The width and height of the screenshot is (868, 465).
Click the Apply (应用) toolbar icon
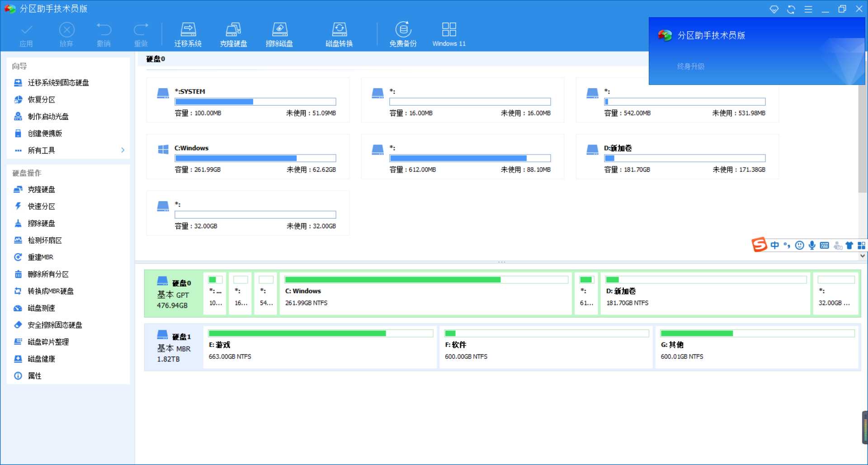pos(26,34)
